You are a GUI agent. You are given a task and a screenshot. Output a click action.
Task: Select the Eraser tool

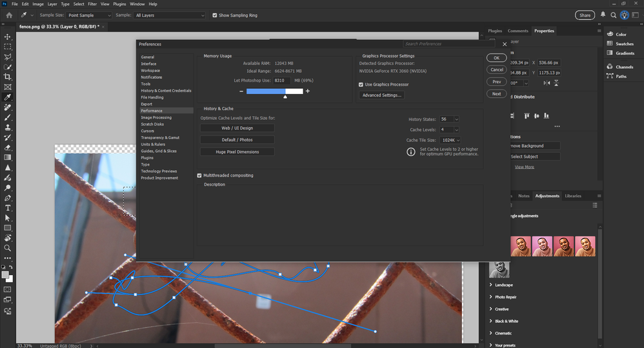click(7, 148)
